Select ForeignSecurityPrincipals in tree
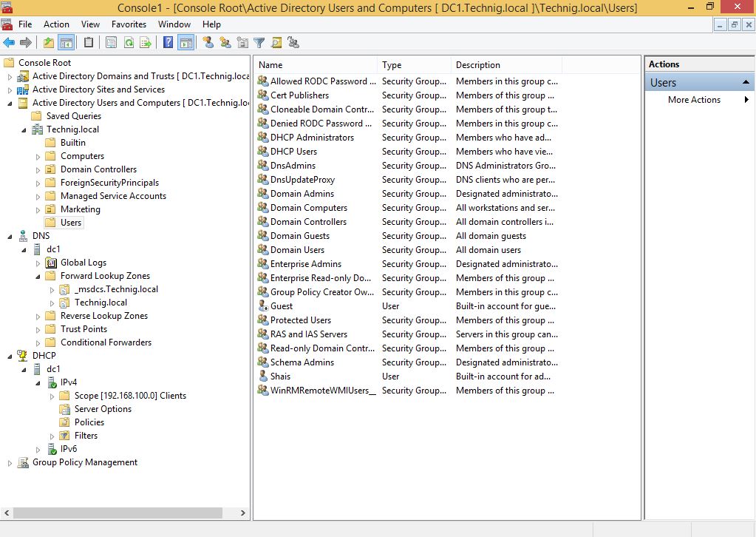The height and width of the screenshot is (537, 756). (109, 183)
